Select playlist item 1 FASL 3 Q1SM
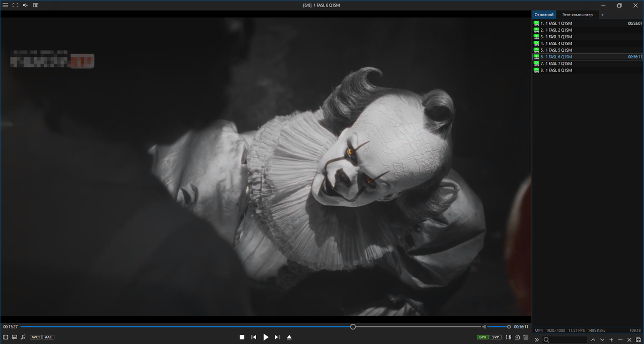Viewport: 644px width, 344px height. pyautogui.click(x=588, y=37)
